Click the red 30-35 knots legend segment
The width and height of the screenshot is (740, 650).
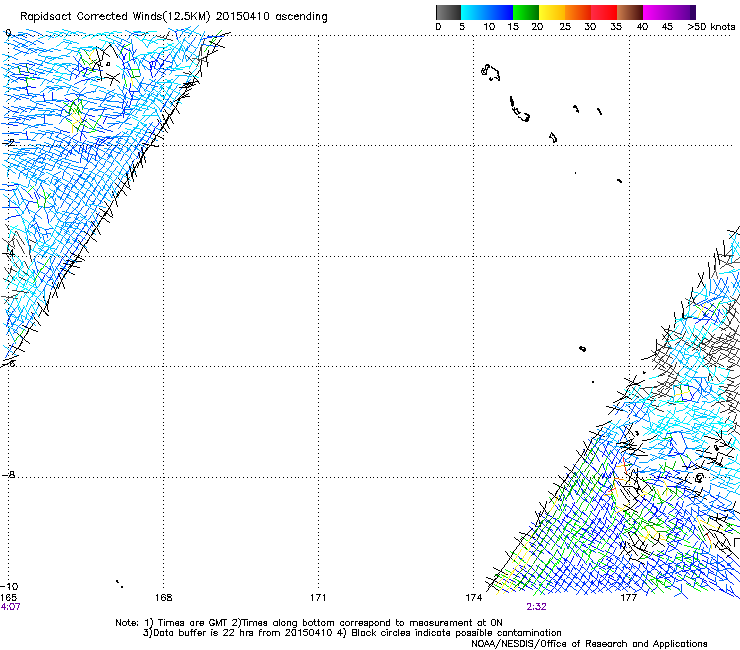604,12
